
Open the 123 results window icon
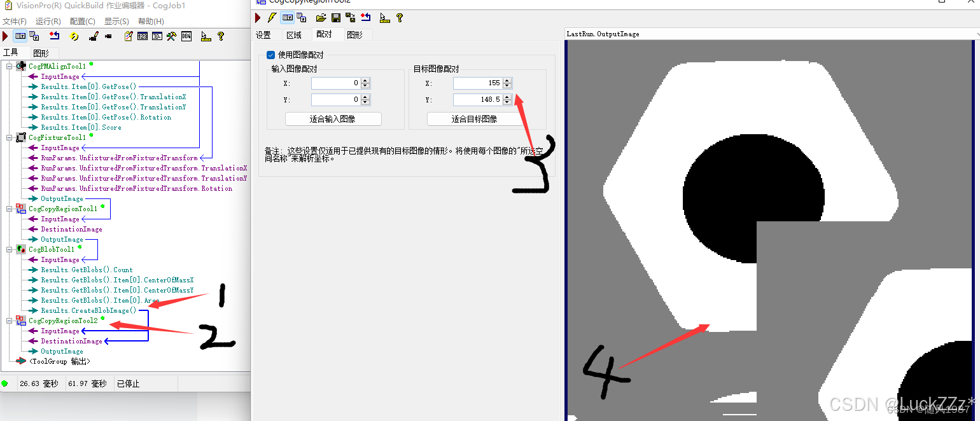[143, 36]
